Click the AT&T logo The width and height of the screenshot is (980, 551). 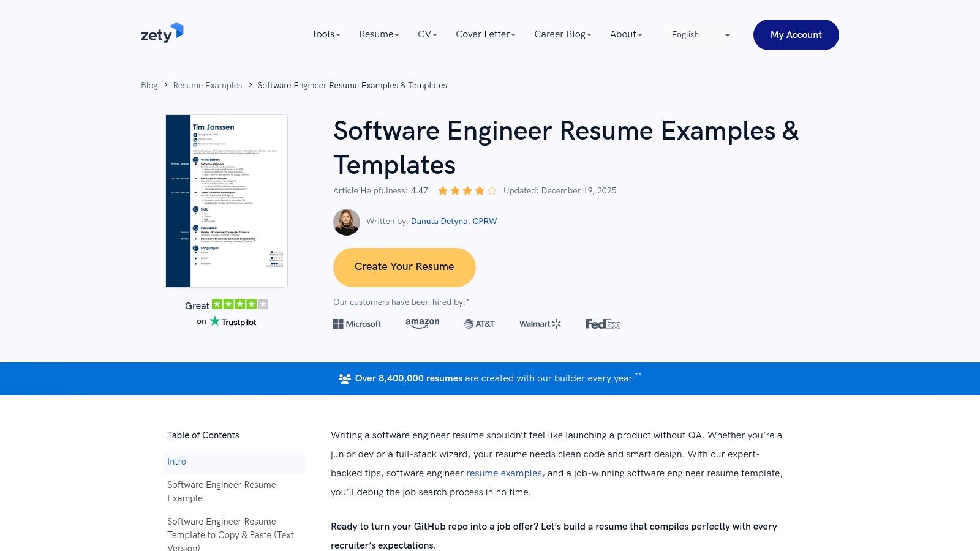pos(480,323)
